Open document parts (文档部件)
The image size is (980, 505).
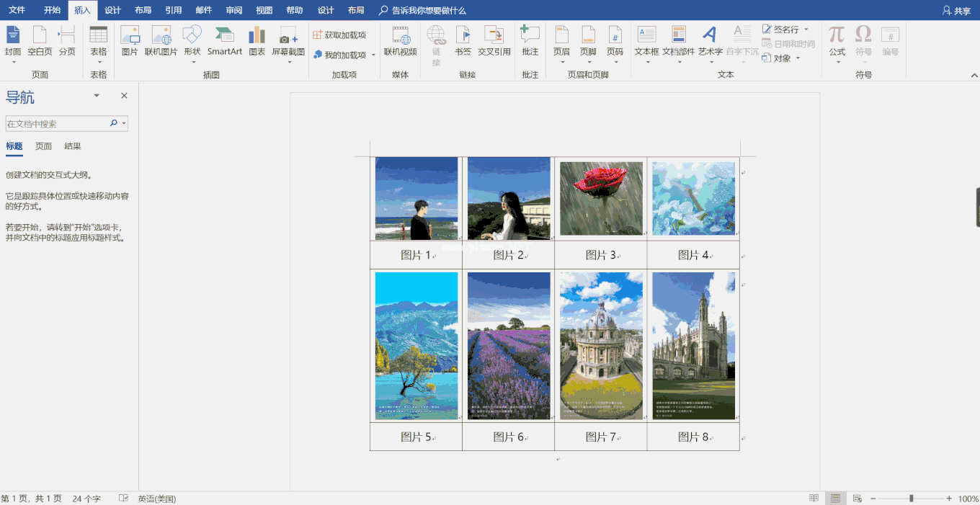click(x=678, y=44)
